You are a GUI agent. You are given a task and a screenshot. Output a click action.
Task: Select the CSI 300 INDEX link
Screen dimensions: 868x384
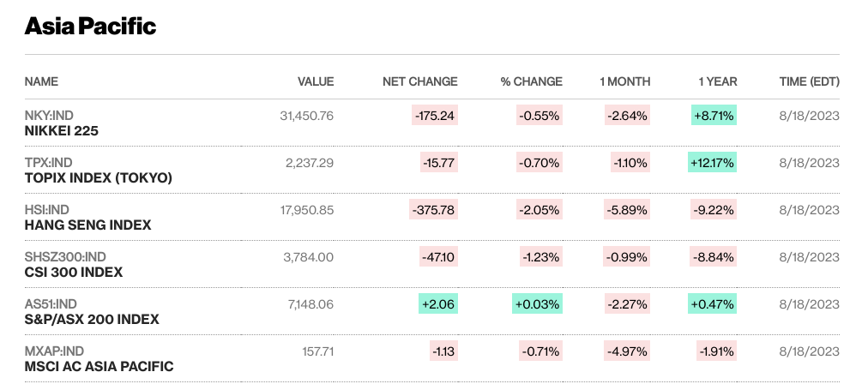[73, 272]
